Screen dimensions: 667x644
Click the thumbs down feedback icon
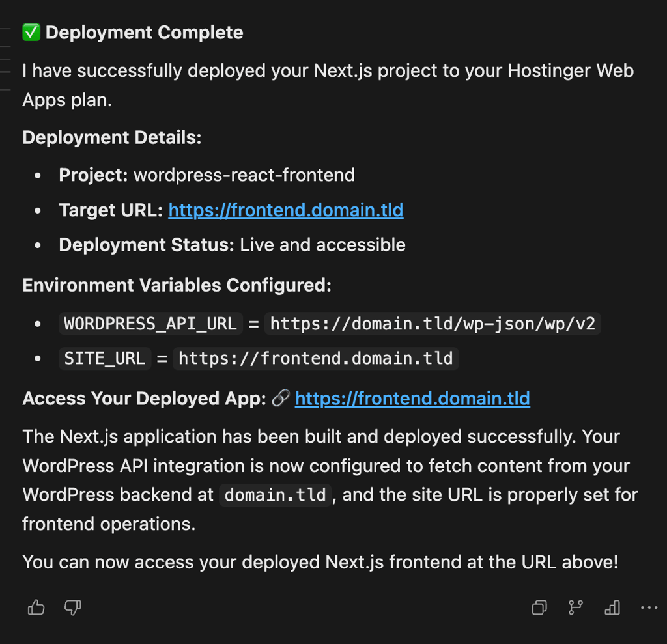pos(73,608)
